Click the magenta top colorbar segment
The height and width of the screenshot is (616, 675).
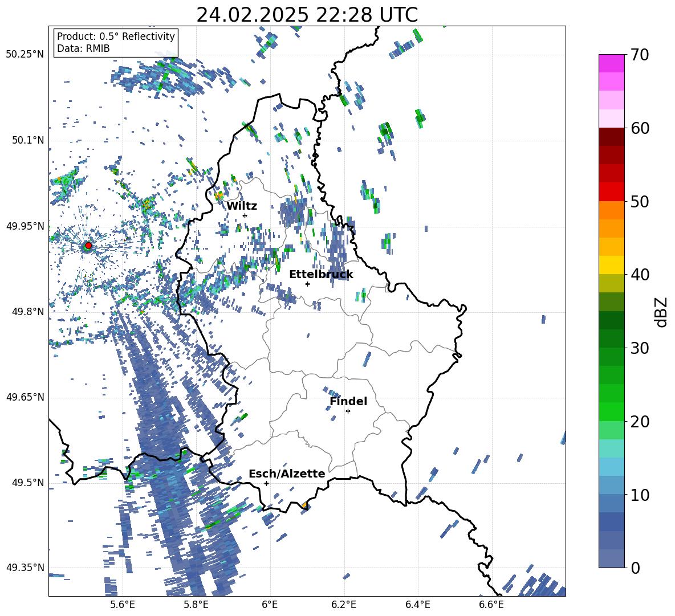coord(611,63)
